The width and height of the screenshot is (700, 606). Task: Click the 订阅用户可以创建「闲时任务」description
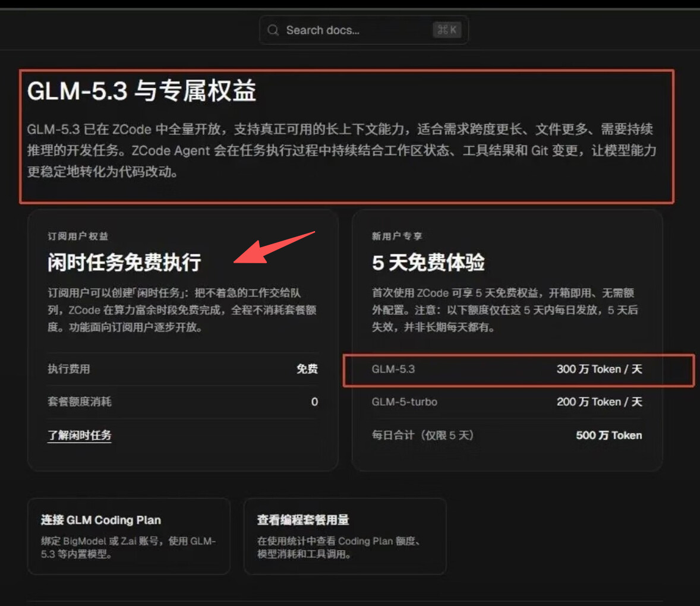click(x=182, y=310)
